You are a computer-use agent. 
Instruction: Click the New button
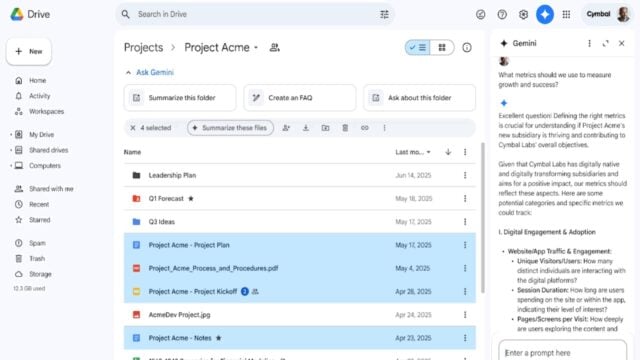pyautogui.click(x=29, y=51)
